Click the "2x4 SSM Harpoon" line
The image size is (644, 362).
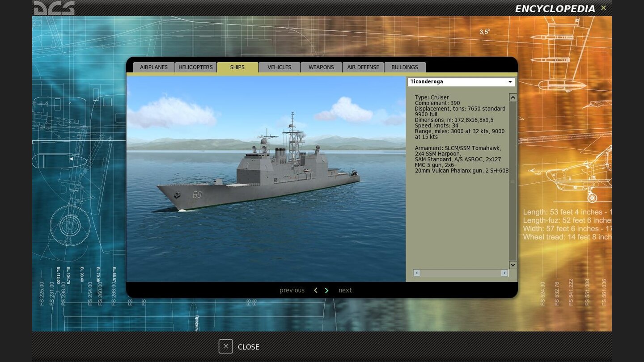click(x=438, y=154)
